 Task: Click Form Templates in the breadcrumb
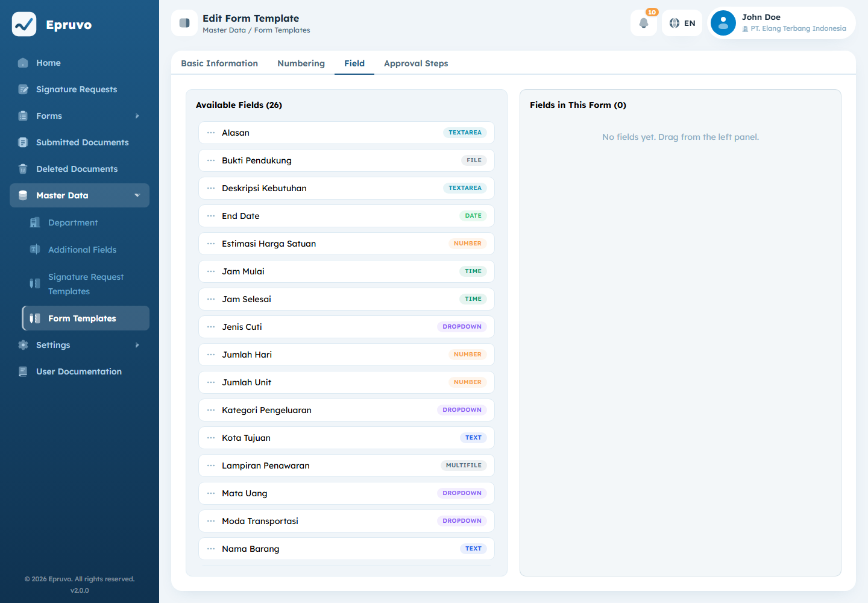click(x=282, y=30)
